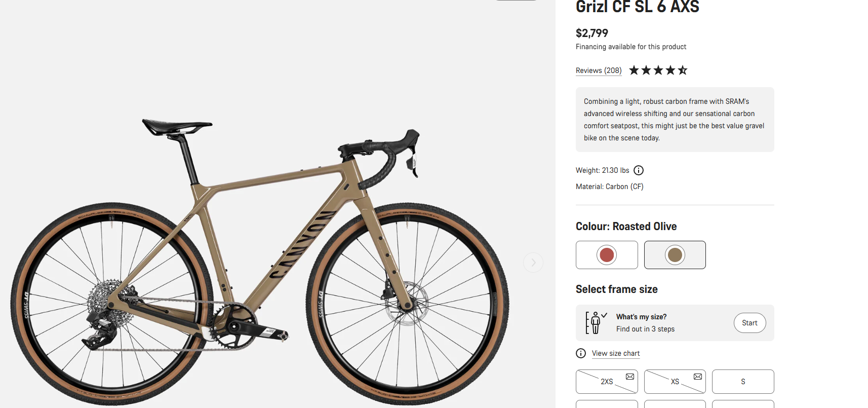Open the Reviews (208) link
868x408 pixels.
point(599,70)
